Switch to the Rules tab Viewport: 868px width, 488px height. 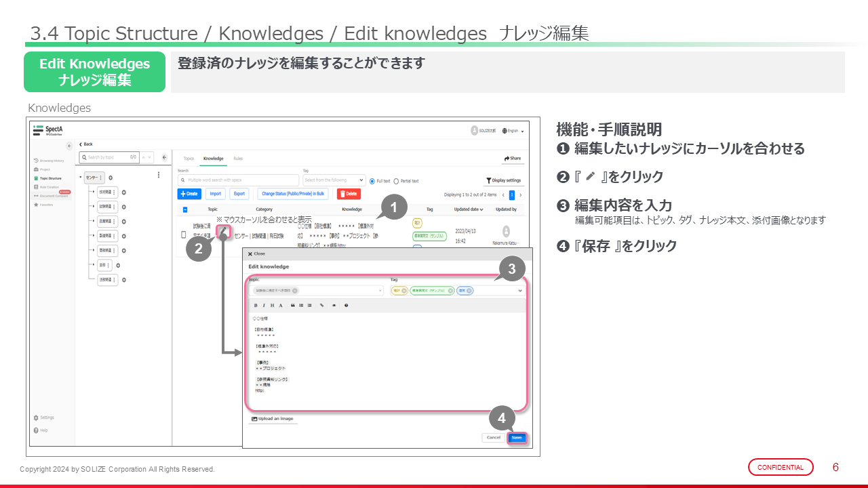(x=238, y=159)
